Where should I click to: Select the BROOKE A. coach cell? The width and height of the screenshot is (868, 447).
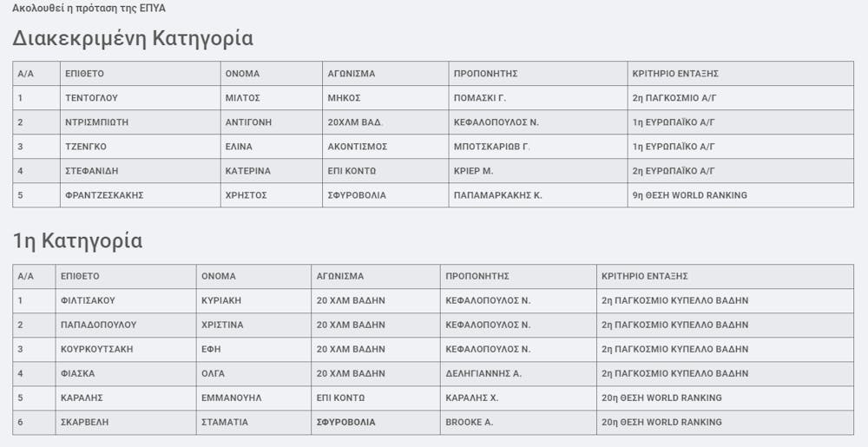469,422
